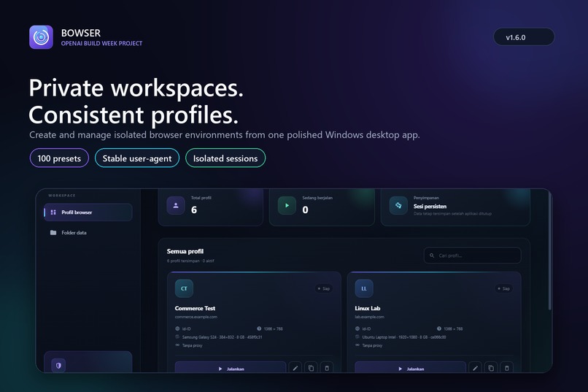Click the Stable user-agent pill

coord(137,158)
